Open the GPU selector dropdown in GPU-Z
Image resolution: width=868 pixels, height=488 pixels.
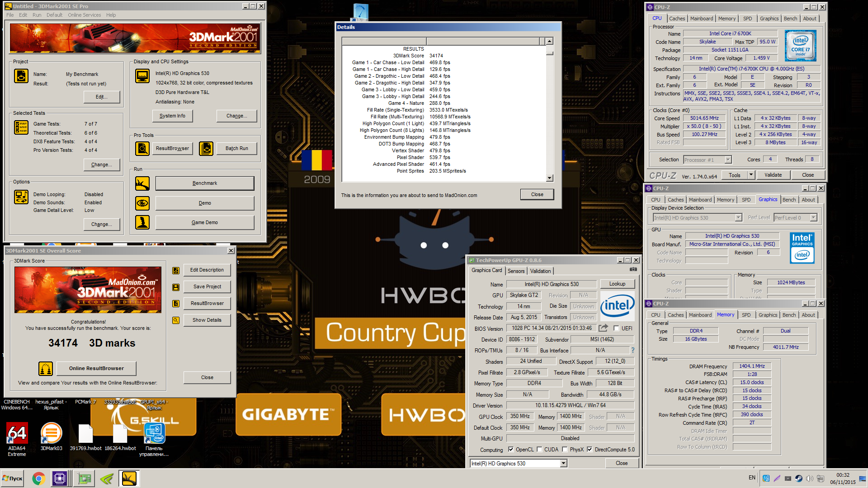(519, 464)
